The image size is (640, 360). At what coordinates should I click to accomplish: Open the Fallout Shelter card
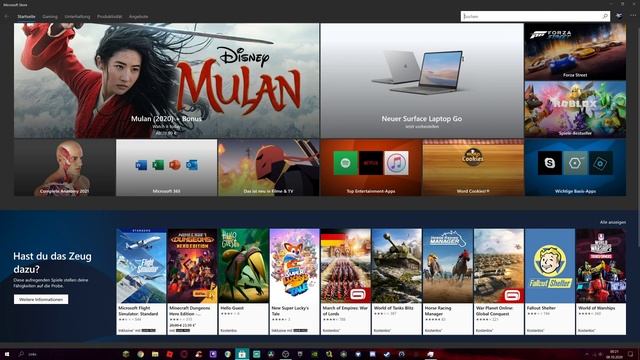[x=550, y=282]
